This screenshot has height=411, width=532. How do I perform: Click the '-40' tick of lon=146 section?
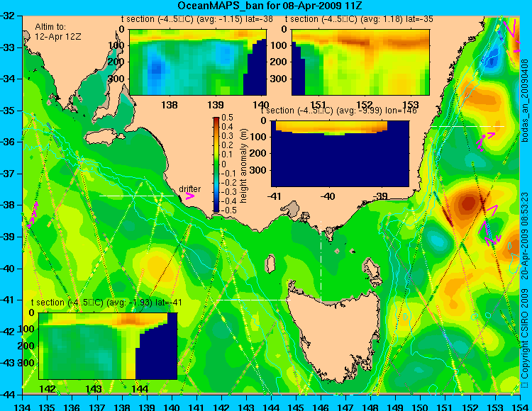[x=328, y=196]
